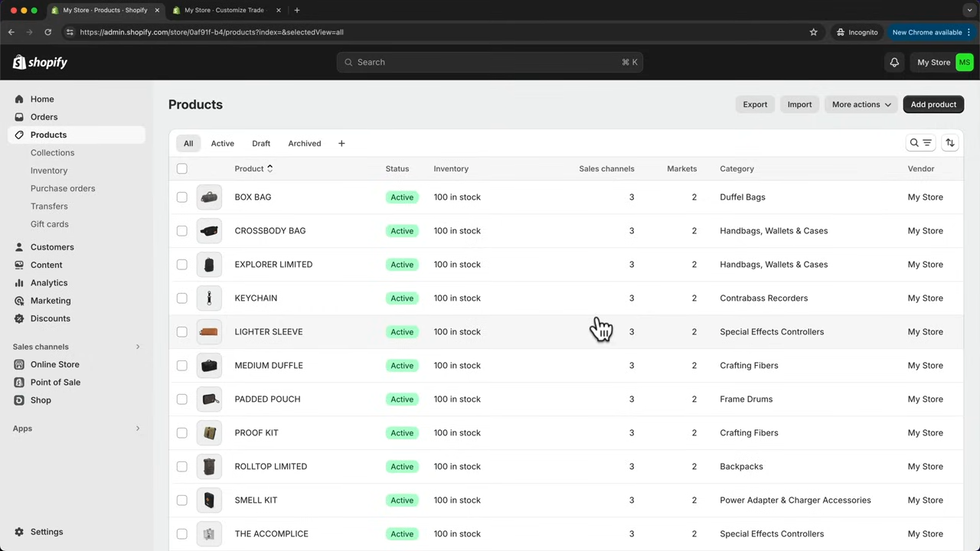Screen dimensions: 980x551
Task: Open the notifications bell
Action: [x=894, y=63]
